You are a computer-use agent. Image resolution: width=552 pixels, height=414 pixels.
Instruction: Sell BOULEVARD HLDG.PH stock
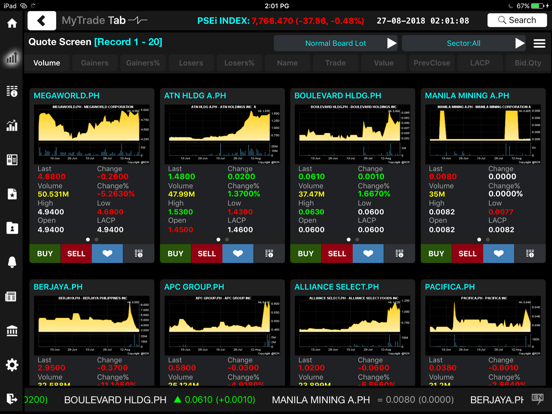tap(337, 253)
